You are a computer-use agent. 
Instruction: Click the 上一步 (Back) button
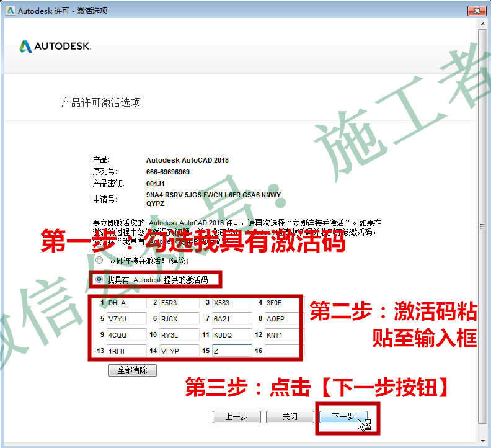(236, 416)
